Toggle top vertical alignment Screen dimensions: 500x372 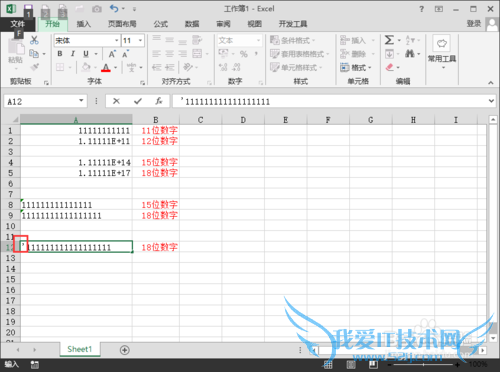(x=157, y=38)
